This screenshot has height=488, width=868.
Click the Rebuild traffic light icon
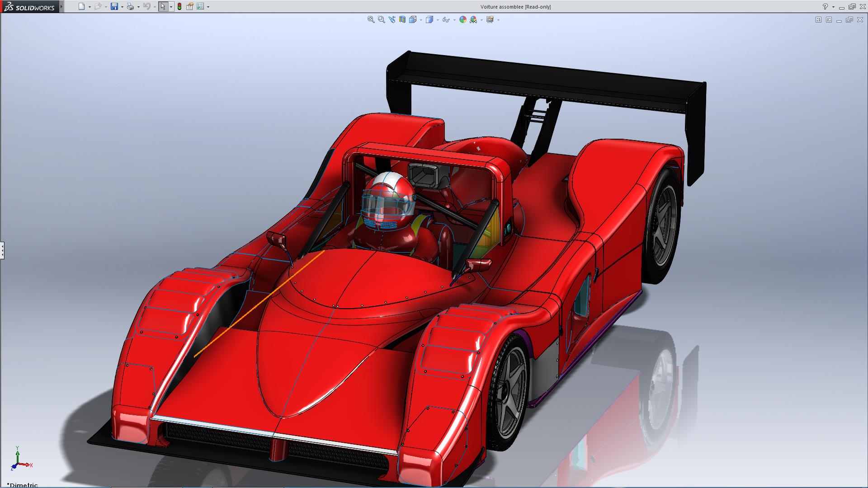tap(179, 6)
